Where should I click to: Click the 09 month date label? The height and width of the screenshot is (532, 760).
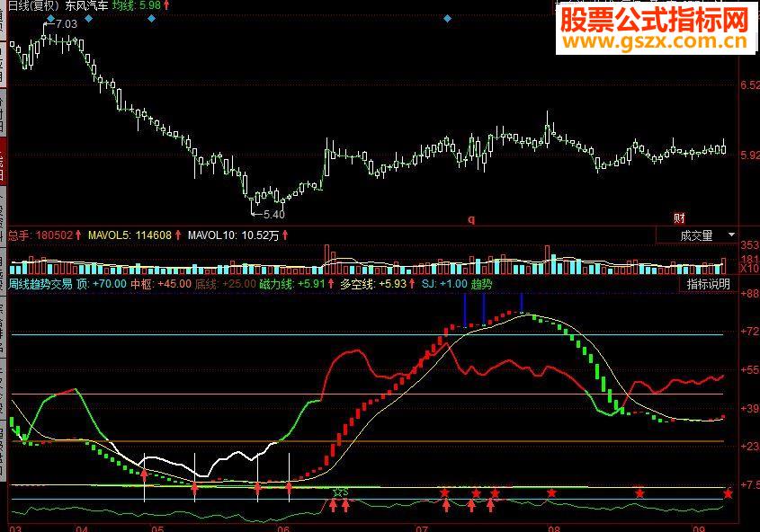pyautogui.click(x=699, y=528)
